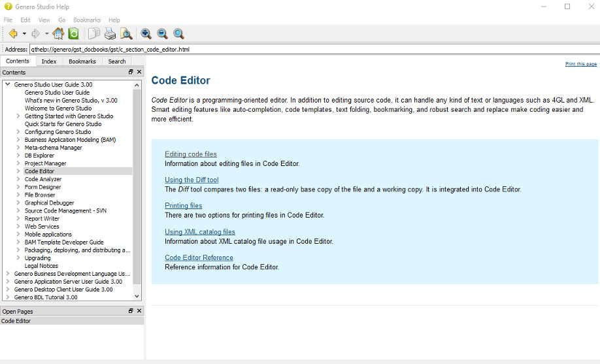Click the green Sync with table of contents icon
Viewport: 600px width, 364px height.
(x=73, y=34)
